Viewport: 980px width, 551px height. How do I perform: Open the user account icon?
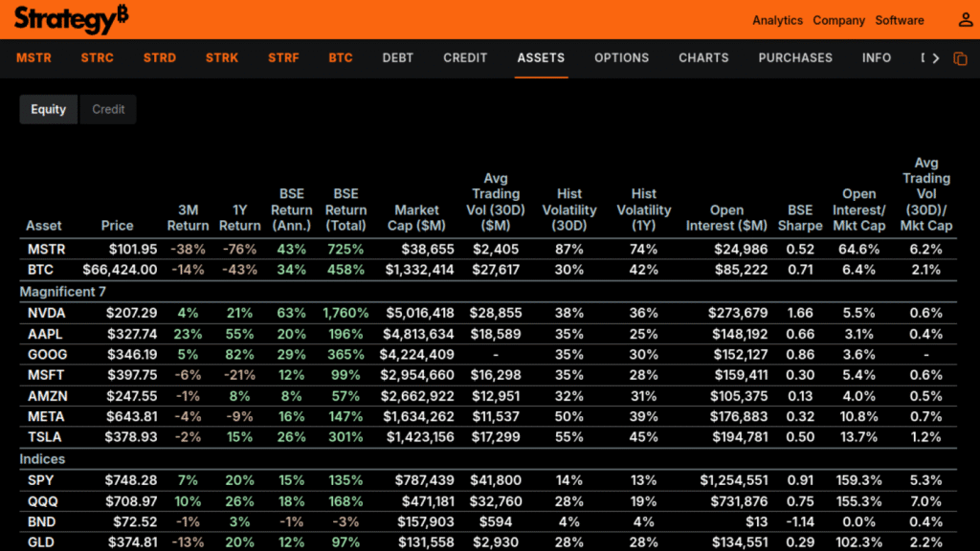(x=966, y=20)
